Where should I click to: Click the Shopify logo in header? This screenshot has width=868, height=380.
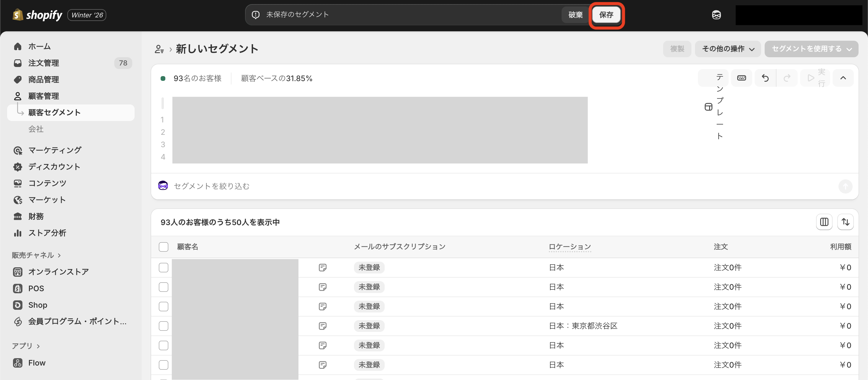click(37, 15)
